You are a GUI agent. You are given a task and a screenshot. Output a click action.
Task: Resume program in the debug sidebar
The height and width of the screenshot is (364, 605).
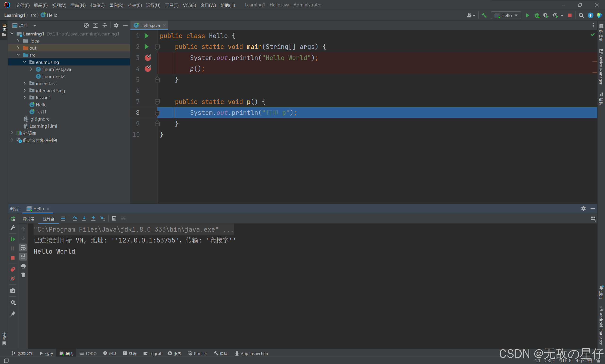tap(13, 239)
